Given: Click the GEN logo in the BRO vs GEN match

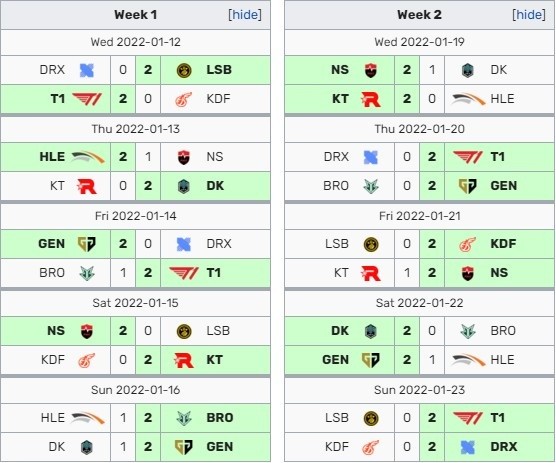Looking at the screenshot, I should tap(468, 186).
